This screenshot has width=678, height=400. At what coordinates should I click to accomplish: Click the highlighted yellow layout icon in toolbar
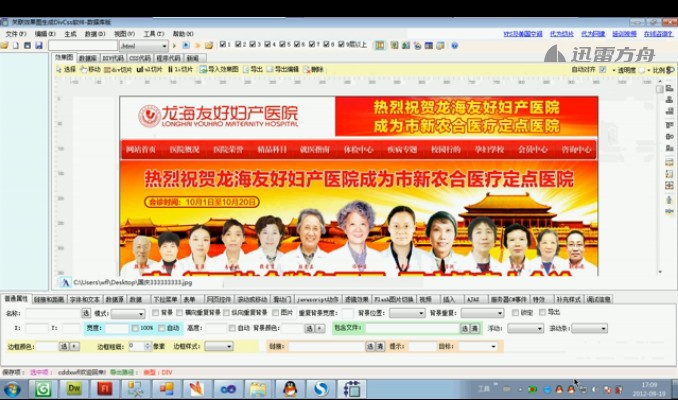[x=380, y=45]
